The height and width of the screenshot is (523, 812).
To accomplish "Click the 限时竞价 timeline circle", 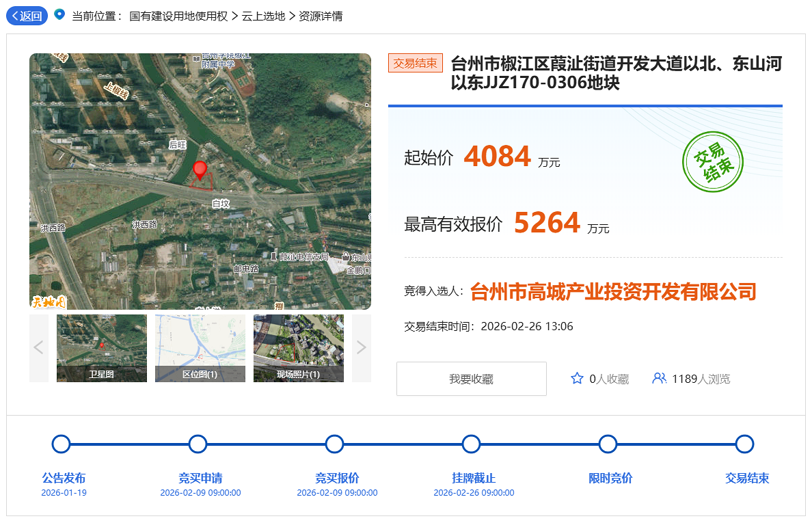I will pos(608,444).
